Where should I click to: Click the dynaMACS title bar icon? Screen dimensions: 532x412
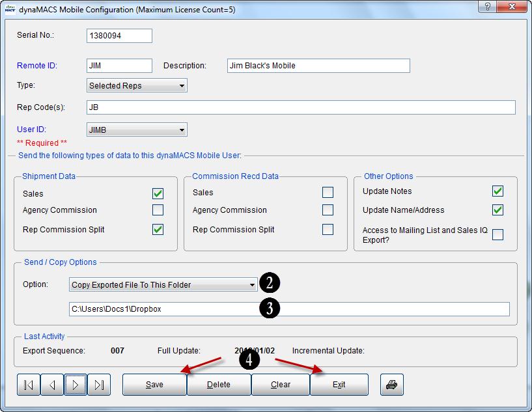[x=10, y=9]
